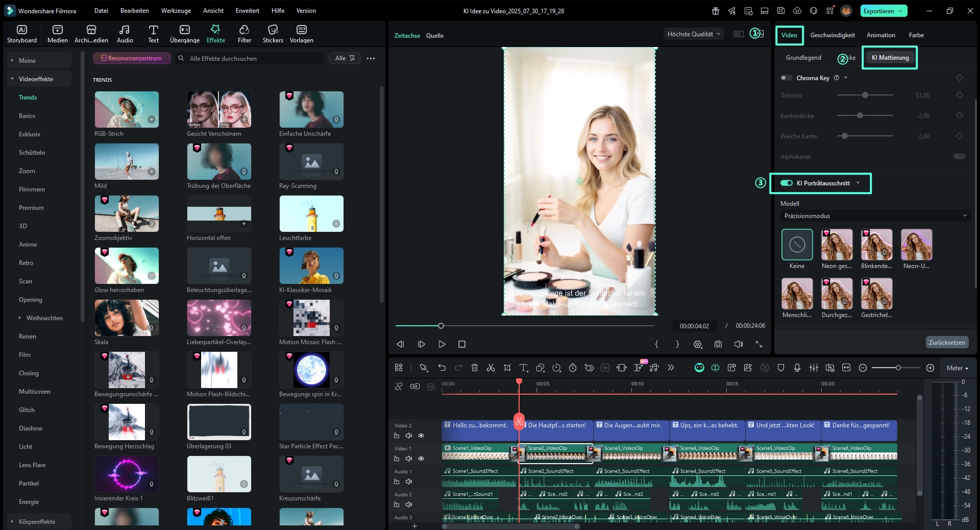Switch to the Geschwindigkeit tab
Image resolution: width=980 pixels, height=530 pixels.
pos(832,35)
